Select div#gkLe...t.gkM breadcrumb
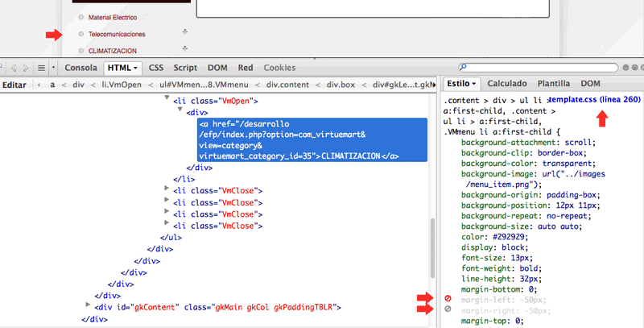644x328 pixels. coord(403,85)
